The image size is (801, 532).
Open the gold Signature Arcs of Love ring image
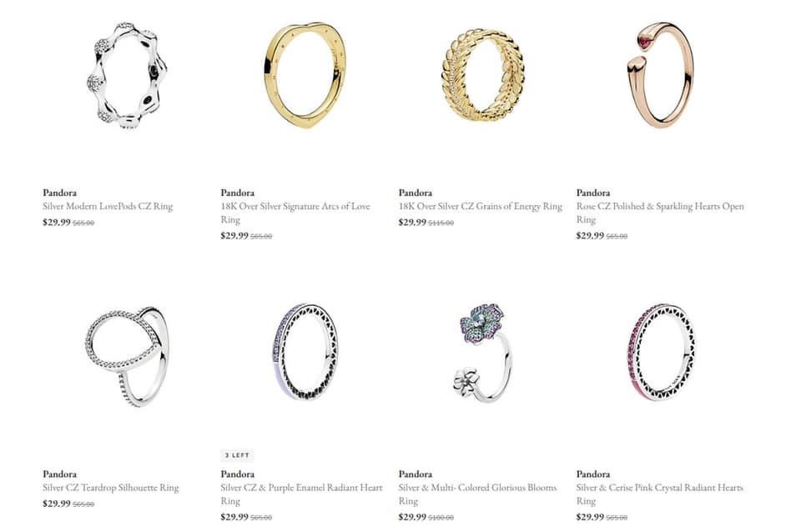coord(305,75)
